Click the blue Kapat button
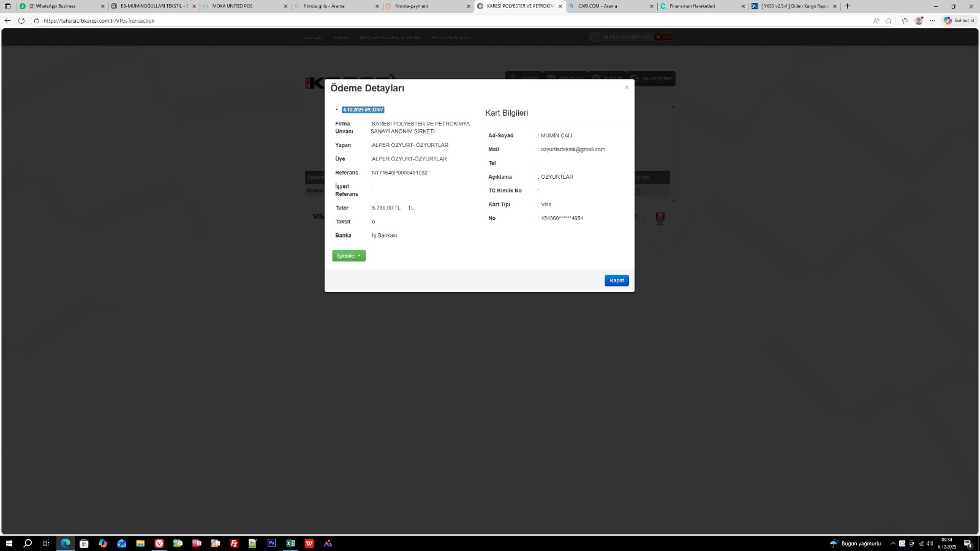 click(616, 280)
